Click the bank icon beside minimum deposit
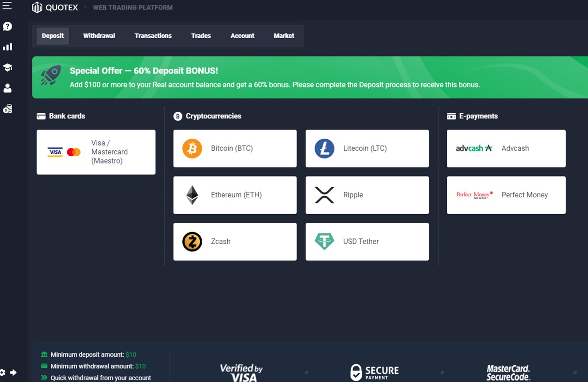The image size is (588, 382). 44,354
